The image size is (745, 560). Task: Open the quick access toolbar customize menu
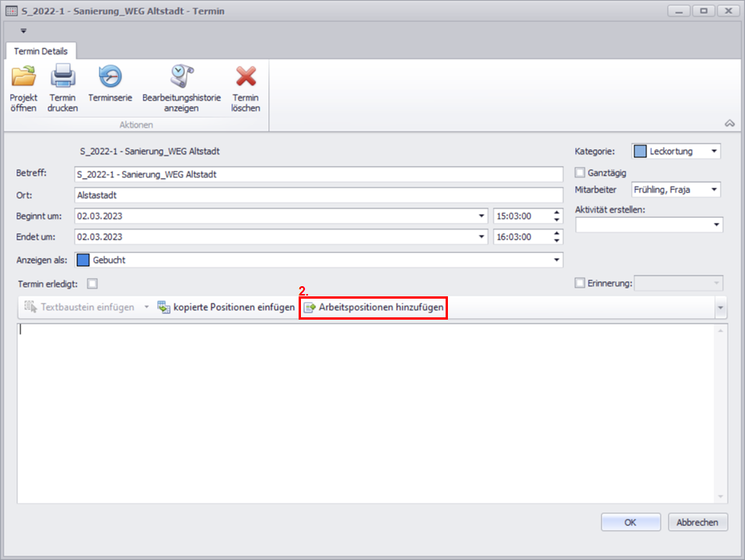pos(23,31)
